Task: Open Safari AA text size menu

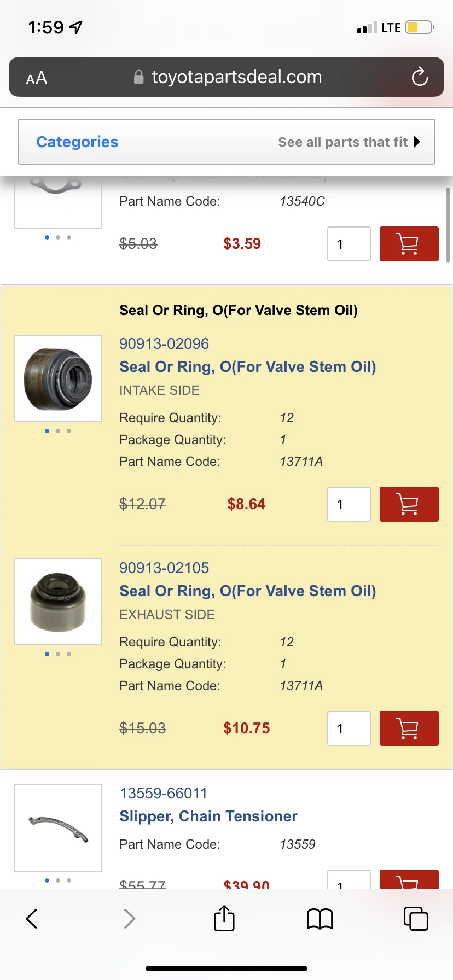Action: click(37, 78)
